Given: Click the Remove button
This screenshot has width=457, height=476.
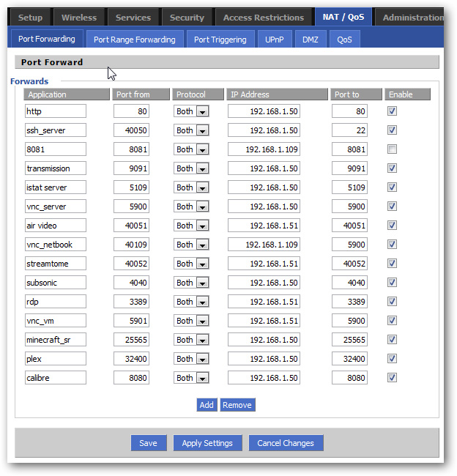Looking at the screenshot, I should click(x=237, y=405).
